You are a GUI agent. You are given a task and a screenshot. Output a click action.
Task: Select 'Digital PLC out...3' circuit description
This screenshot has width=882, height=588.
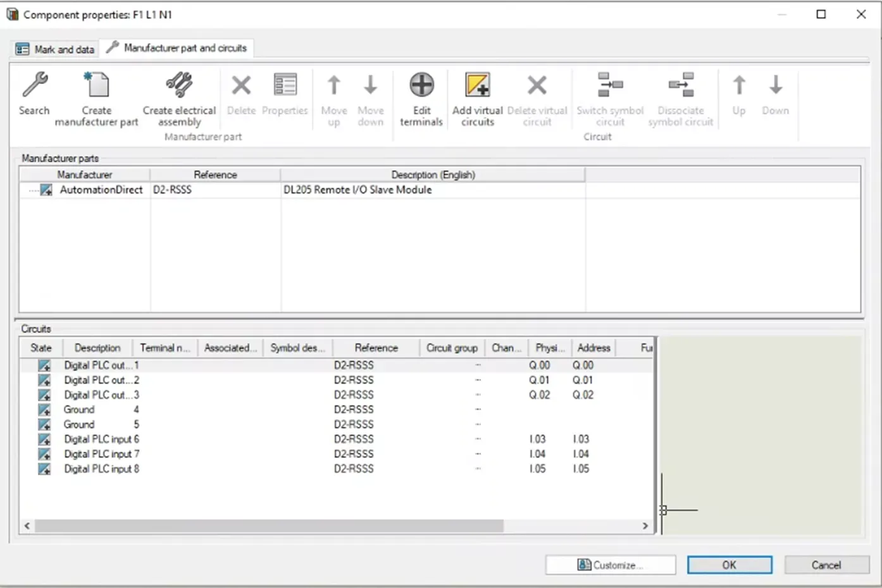point(101,395)
